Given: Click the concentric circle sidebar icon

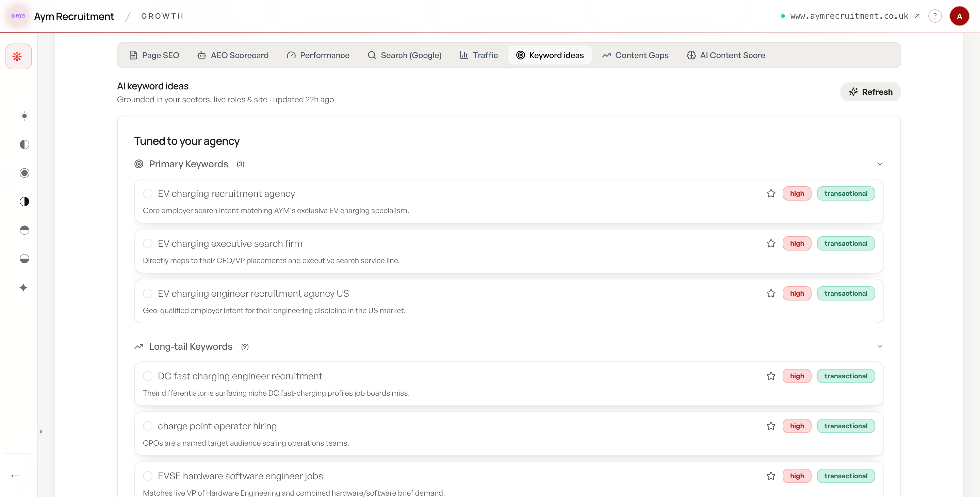Looking at the screenshot, I should pos(24,173).
